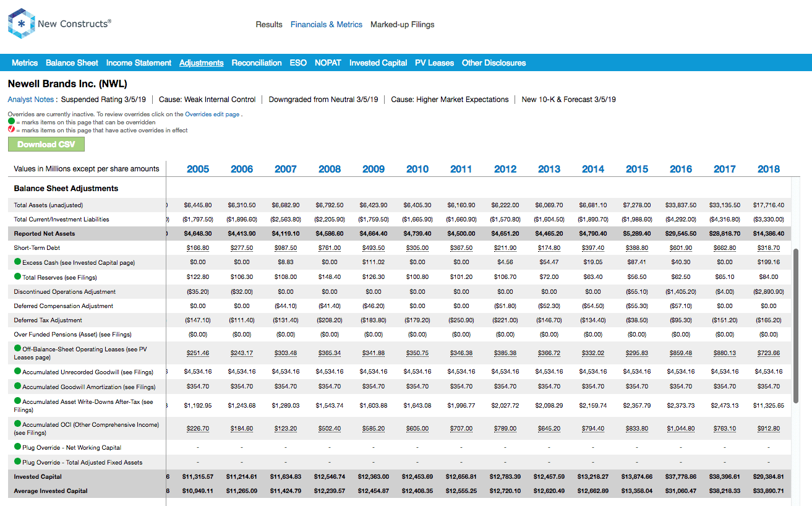
Task: Click the vertical page scrollbar
Action: click(796, 327)
